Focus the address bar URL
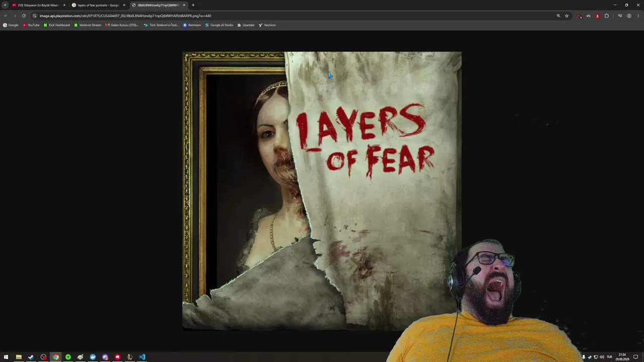 (x=125, y=16)
